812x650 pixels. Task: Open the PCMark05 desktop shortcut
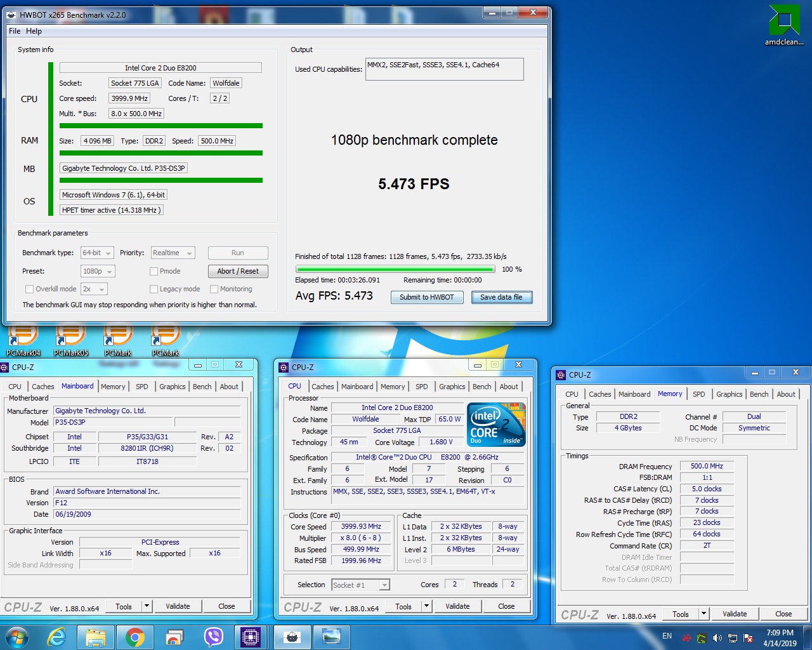71,341
